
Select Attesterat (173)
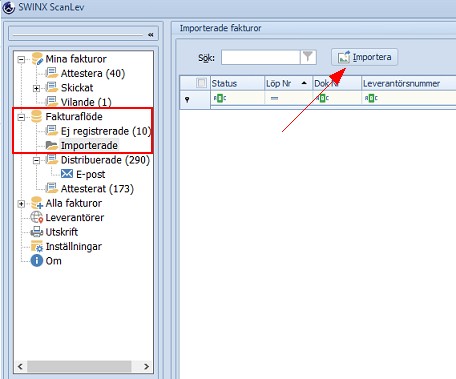(97, 189)
